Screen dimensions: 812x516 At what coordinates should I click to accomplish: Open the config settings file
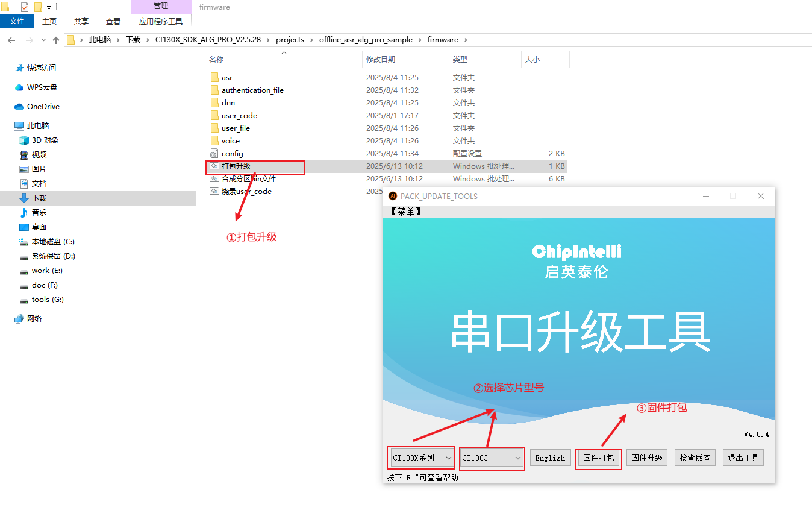232,154
